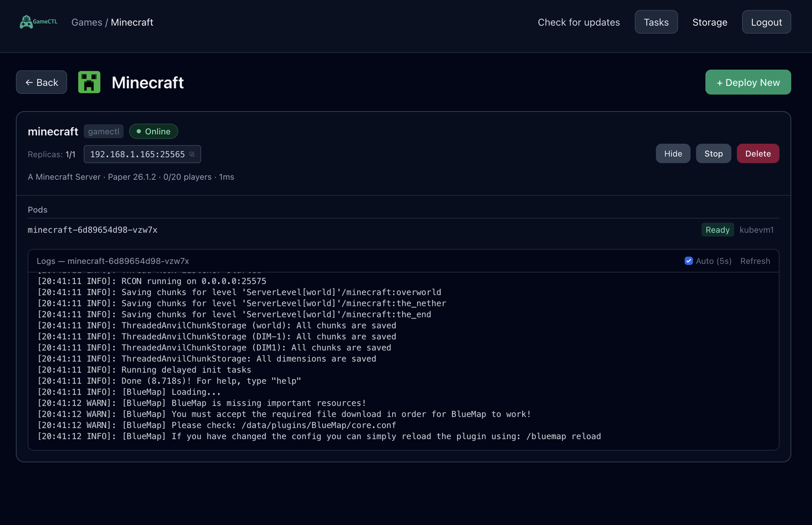Click the Minecraft breadcrumb text
The height and width of the screenshot is (525, 812).
click(132, 22)
